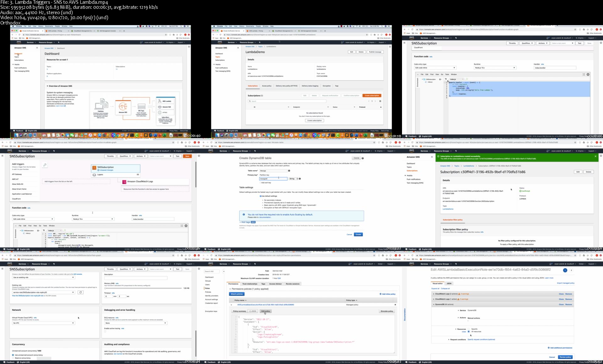Viewport: 603px width, 364px height.
Task: Click Publish message button
Action: pos(375,52)
